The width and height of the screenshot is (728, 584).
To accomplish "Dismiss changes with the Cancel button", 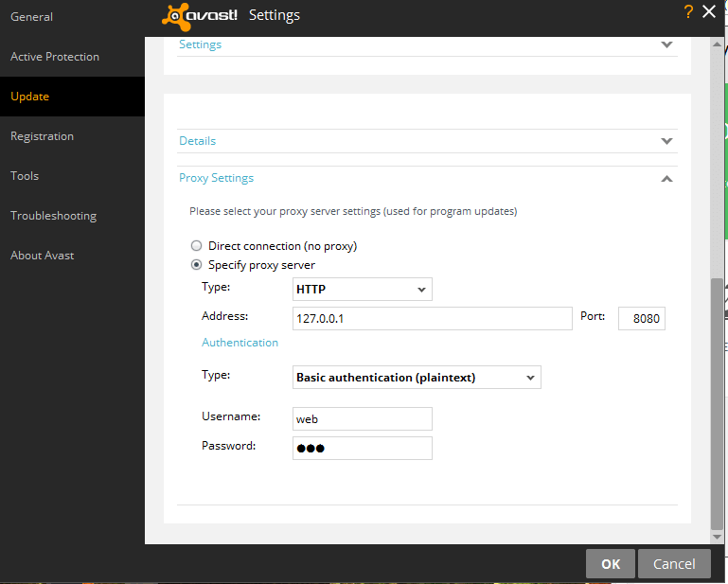I will tap(674, 563).
